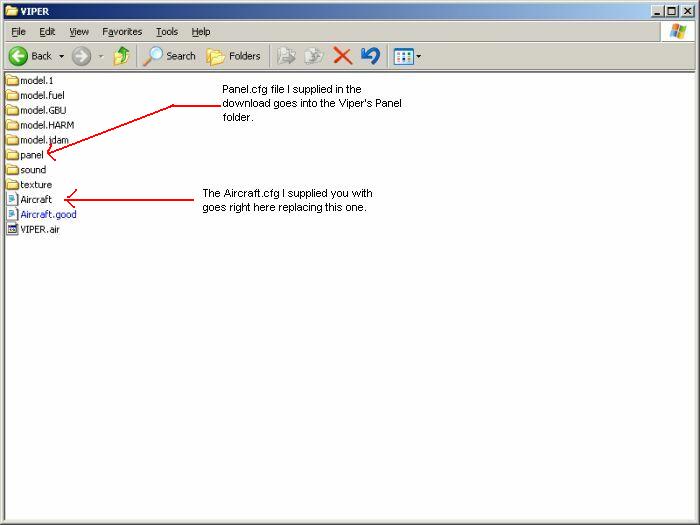Select the VIPER.air file icon

coord(12,229)
